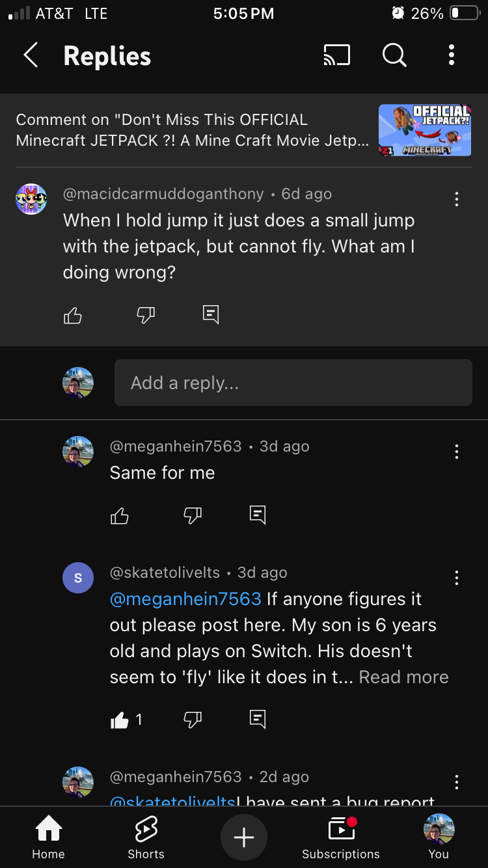The height and width of the screenshot is (868, 488).
Task: Open search with magnifier icon
Action: [394, 56]
